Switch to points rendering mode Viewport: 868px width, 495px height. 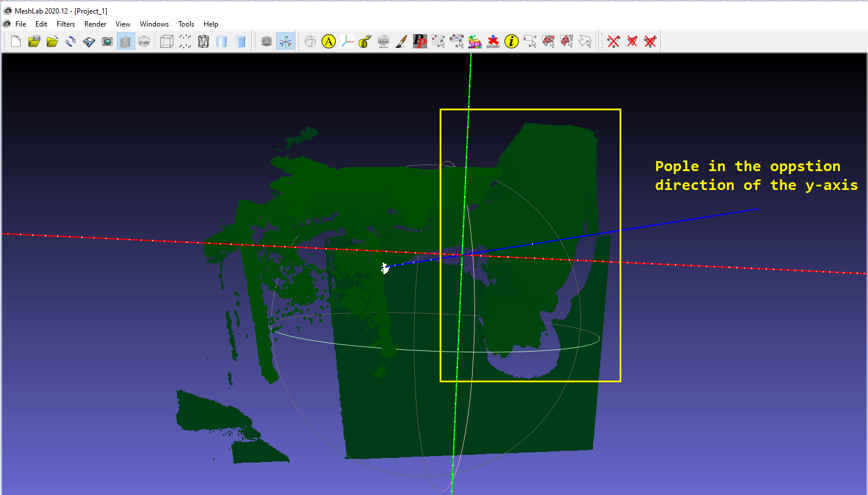[185, 41]
